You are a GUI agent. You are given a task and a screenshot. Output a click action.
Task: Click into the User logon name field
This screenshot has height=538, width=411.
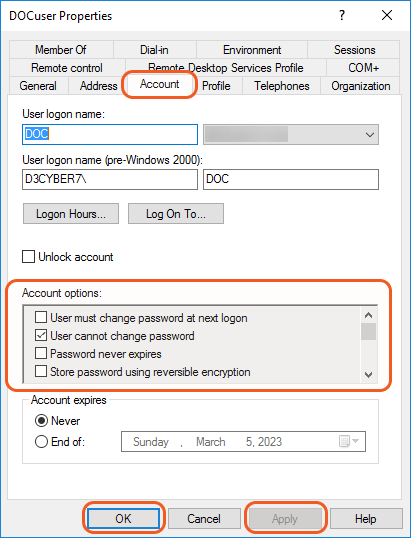(x=110, y=134)
